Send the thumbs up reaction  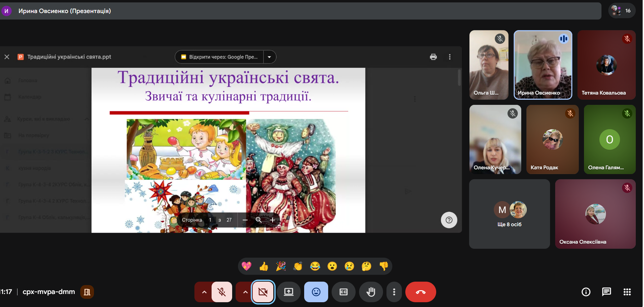pyautogui.click(x=264, y=266)
